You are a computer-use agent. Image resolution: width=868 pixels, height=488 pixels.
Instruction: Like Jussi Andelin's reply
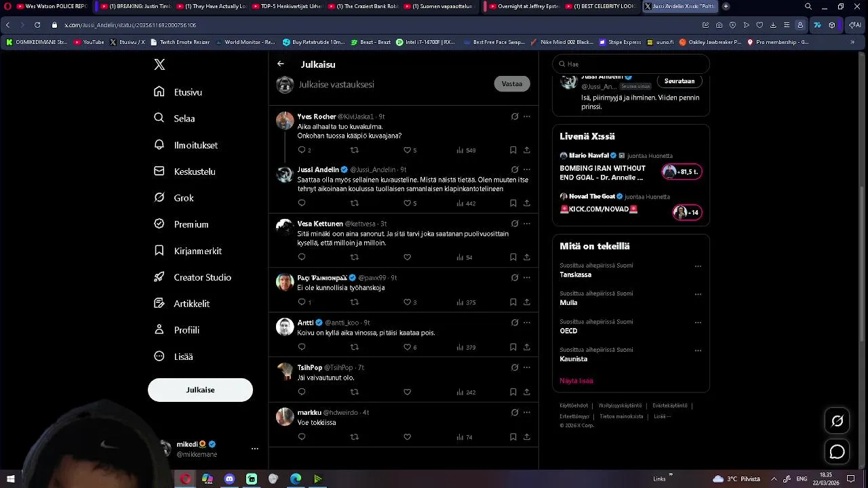pos(407,203)
